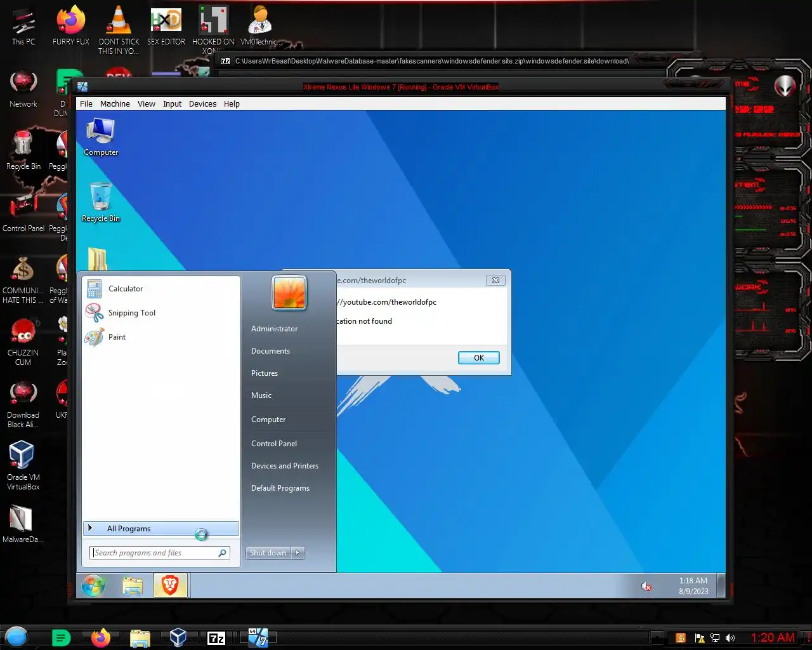This screenshot has width=812, height=650.
Task: Open File Explorer on host taskbar
Action: 140,637
